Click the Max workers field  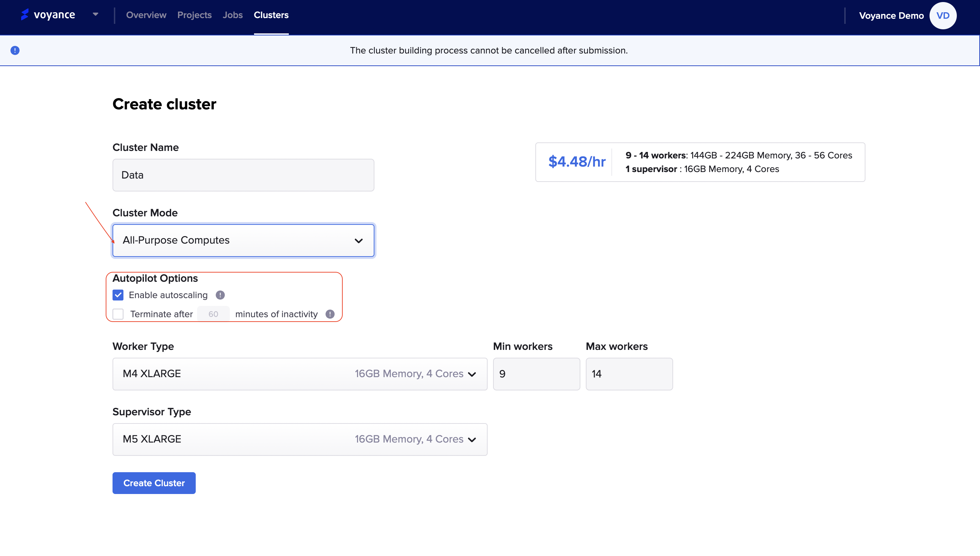pyautogui.click(x=629, y=374)
